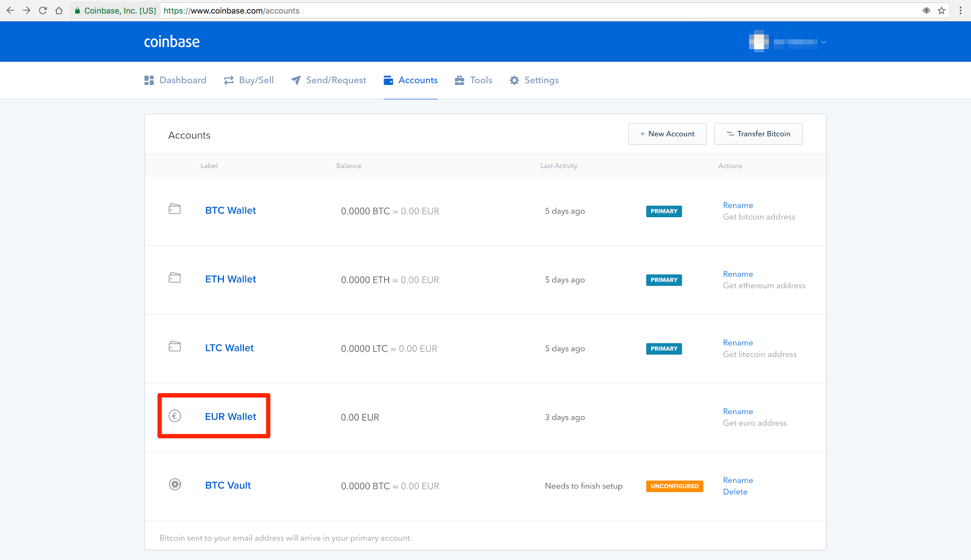Switch to the Buy/Sell tab
The width and height of the screenshot is (971, 560).
click(249, 80)
